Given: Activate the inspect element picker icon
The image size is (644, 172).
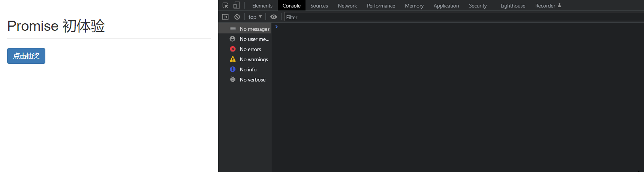Looking at the screenshot, I should (225, 6).
